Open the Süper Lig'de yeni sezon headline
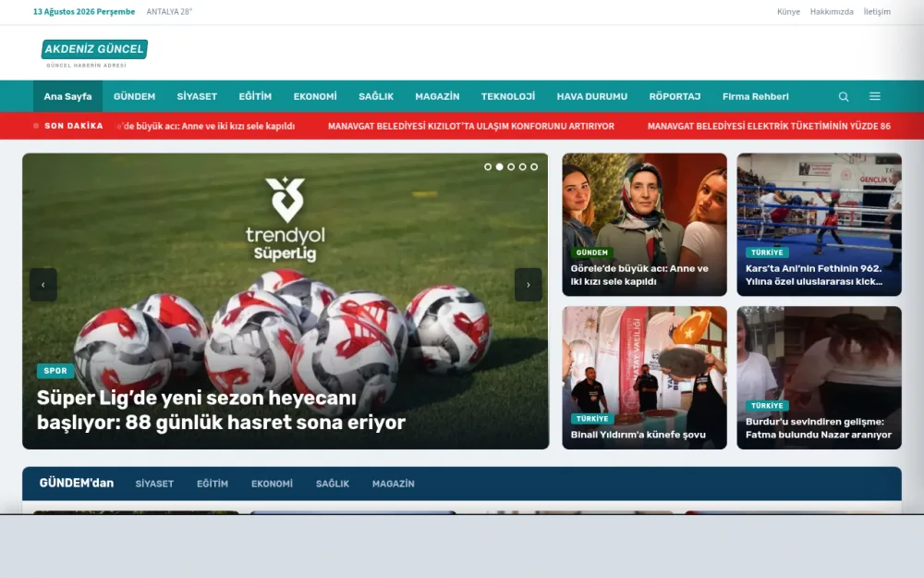924x578 pixels. pos(221,410)
